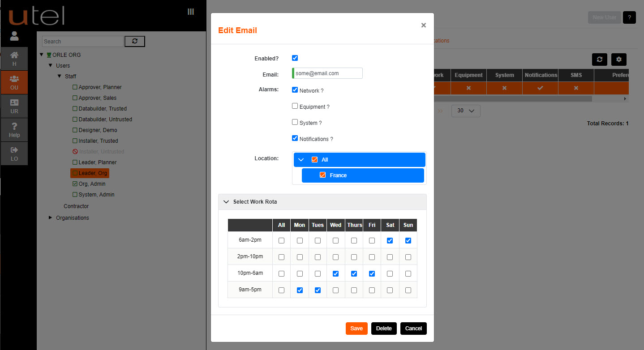
Task: Expand the Organisations tree node
Action: pos(50,218)
